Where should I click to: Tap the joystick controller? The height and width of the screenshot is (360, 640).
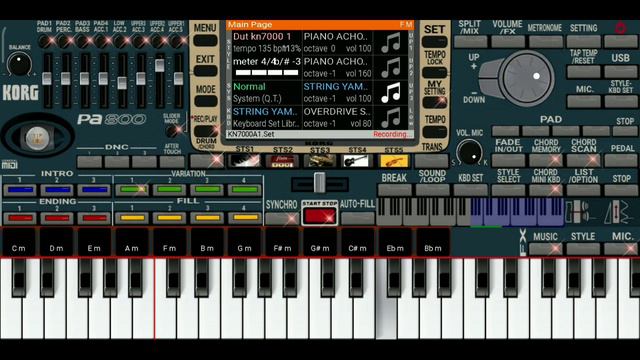[x=37, y=138]
